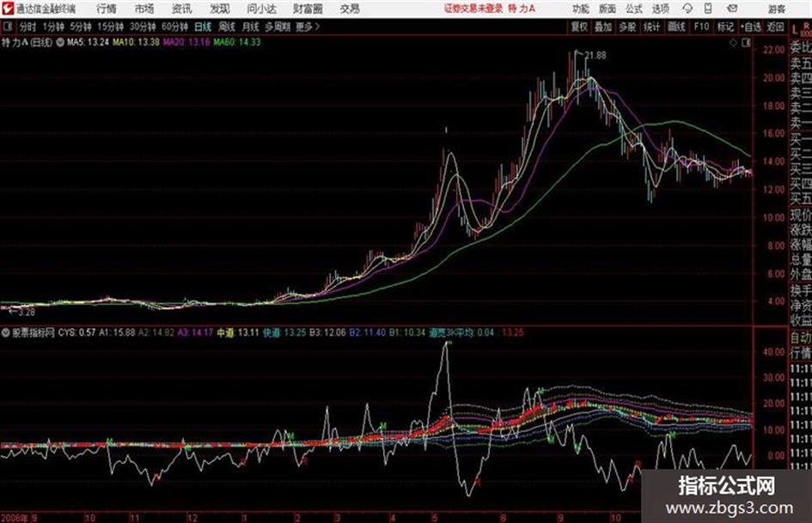Open the 资讯 menu
Screen dimensions: 812x523
coord(182,9)
